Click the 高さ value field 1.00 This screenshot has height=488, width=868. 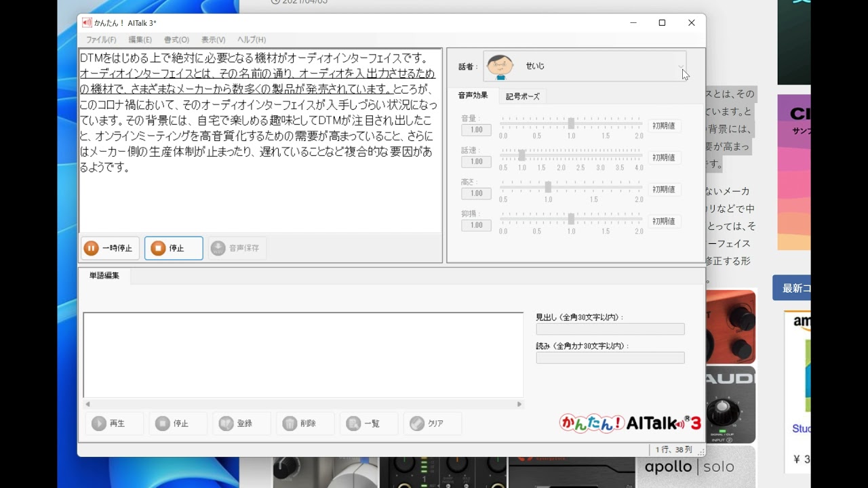coord(476,194)
